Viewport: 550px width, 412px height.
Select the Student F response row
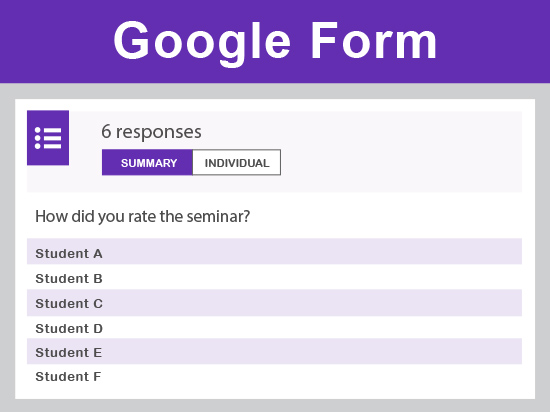point(274,376)
